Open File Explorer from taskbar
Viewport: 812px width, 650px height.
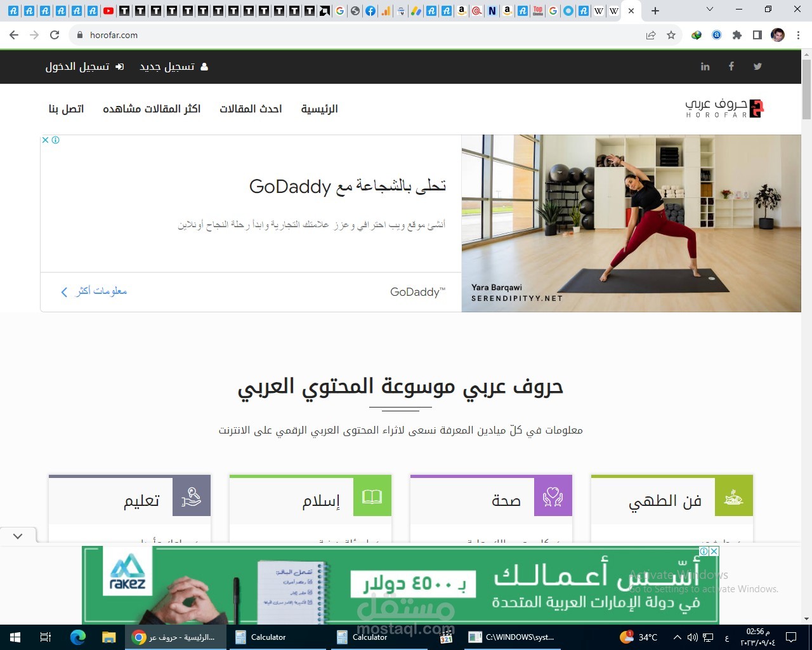click(109, 637)
